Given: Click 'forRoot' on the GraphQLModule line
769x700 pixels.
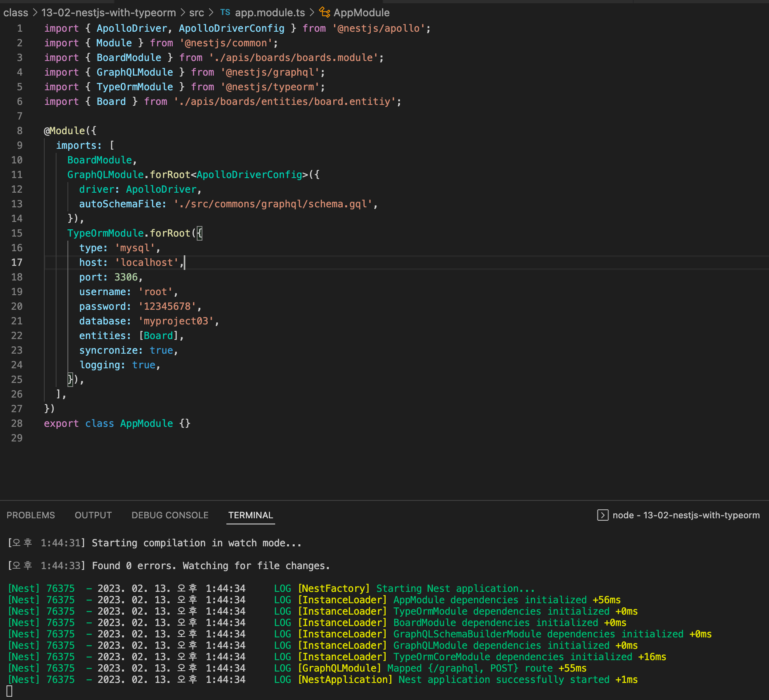Looking at the screenshot, I should pos(170,174).
